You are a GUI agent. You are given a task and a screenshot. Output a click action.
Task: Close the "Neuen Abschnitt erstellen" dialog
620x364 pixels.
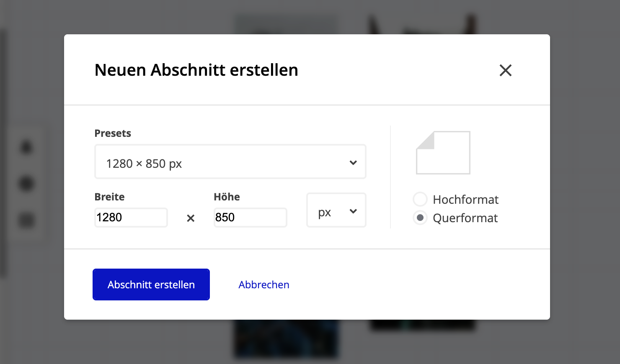pyautogui.click(x=505, y=70)
